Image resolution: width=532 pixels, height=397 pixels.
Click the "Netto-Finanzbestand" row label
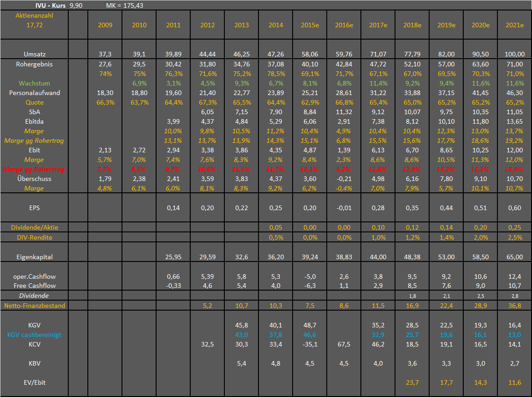pyautogui.click(x=34, y=306)
